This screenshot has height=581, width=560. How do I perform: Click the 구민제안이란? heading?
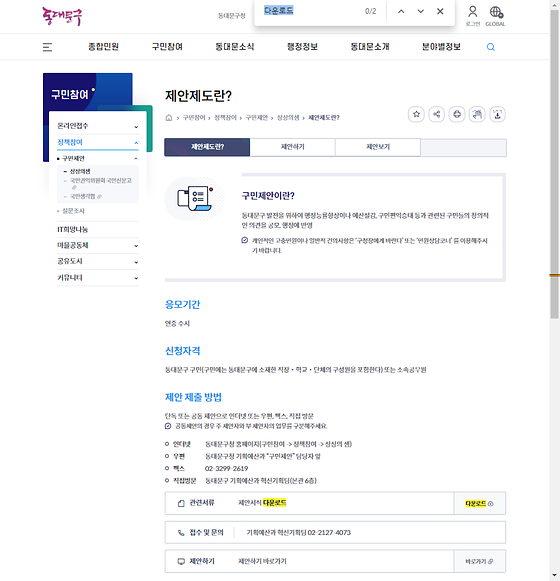point(268,196)
